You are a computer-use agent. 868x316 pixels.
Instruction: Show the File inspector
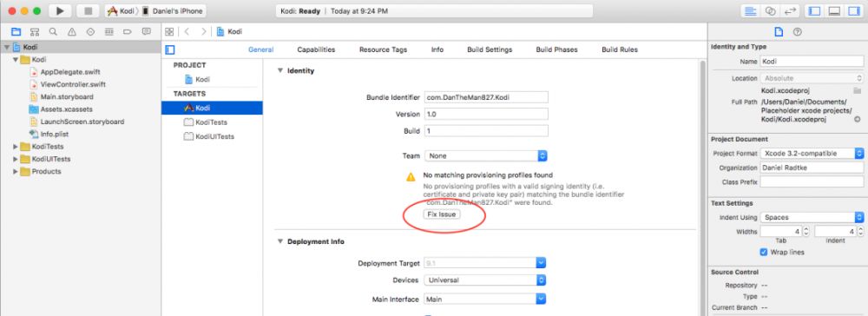pyautogui.click(x=779, y=32)
